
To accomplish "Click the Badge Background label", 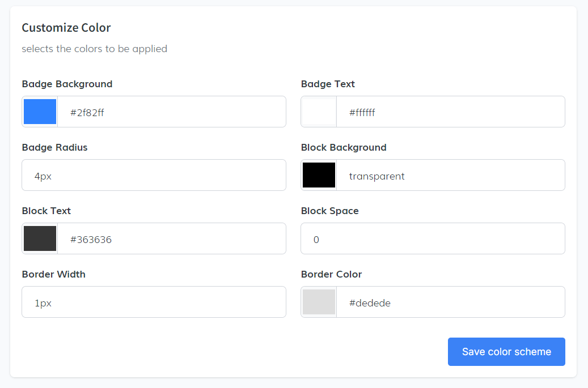I will tap(67, 84).
